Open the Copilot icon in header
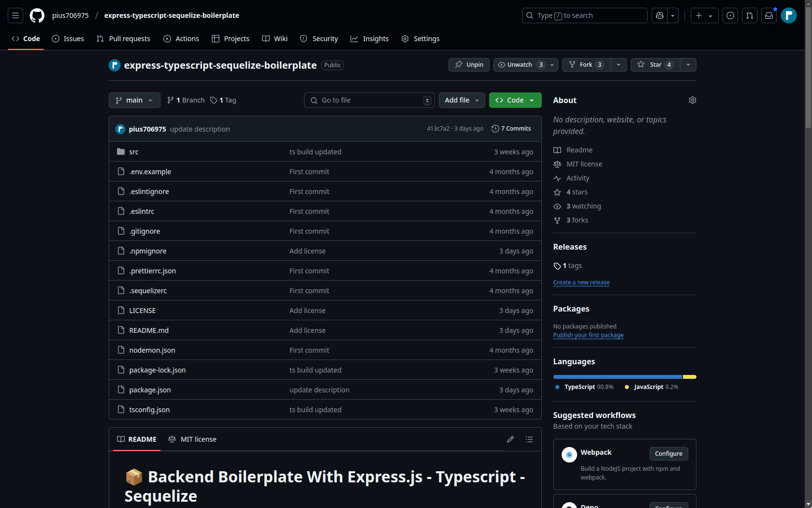812x508 pixels. click(x=660, y=15)
